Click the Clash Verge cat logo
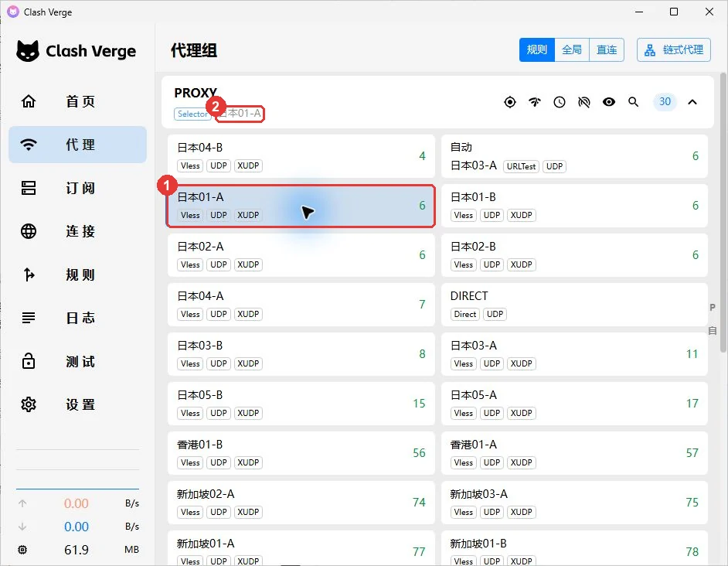Viewport: 728px width, 566px height. click(28, 51)
